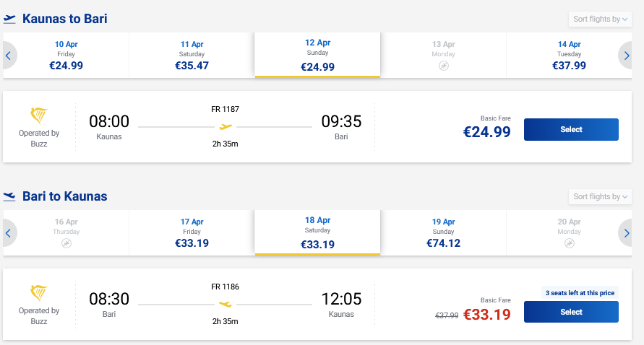Click the departure plane icon beside Kaunas to Bari
Image resolution: width=644 pixels, height=345 pixels.
[x=9, y=19]
